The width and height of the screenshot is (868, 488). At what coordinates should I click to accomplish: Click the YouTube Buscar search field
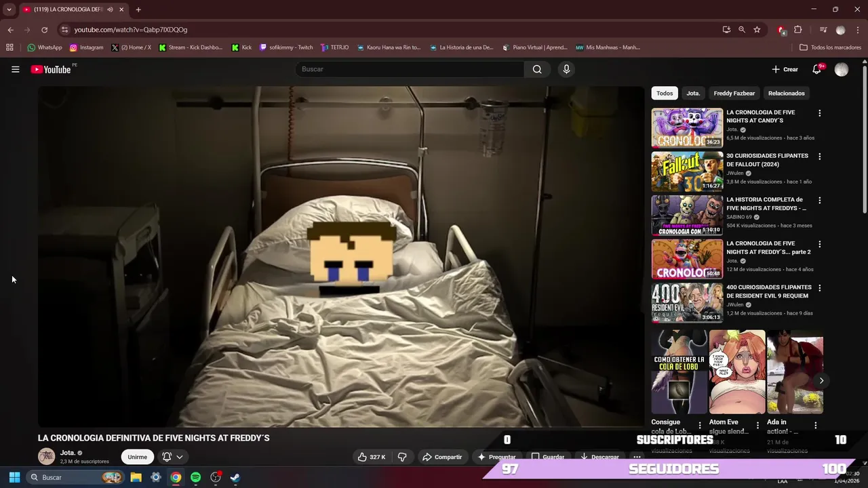click(x=409, y=69)
